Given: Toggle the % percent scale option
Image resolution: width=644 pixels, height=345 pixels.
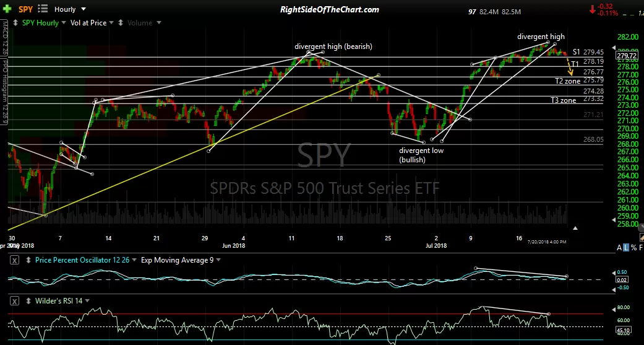Looking at the screenshot, I should pos(633,248).
